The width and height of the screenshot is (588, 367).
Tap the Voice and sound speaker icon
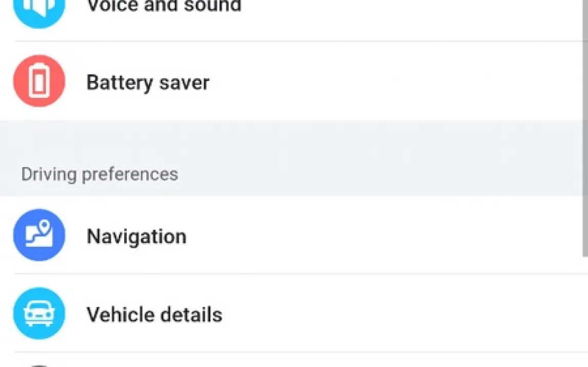39,7
